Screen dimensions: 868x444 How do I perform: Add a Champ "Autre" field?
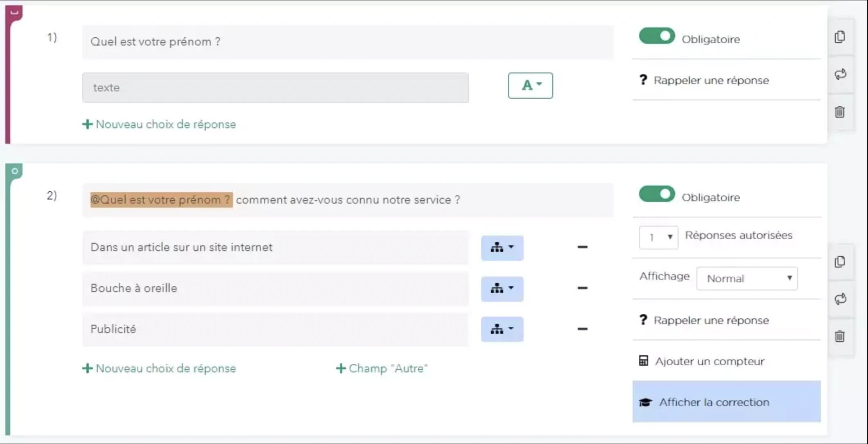point(382,369)
